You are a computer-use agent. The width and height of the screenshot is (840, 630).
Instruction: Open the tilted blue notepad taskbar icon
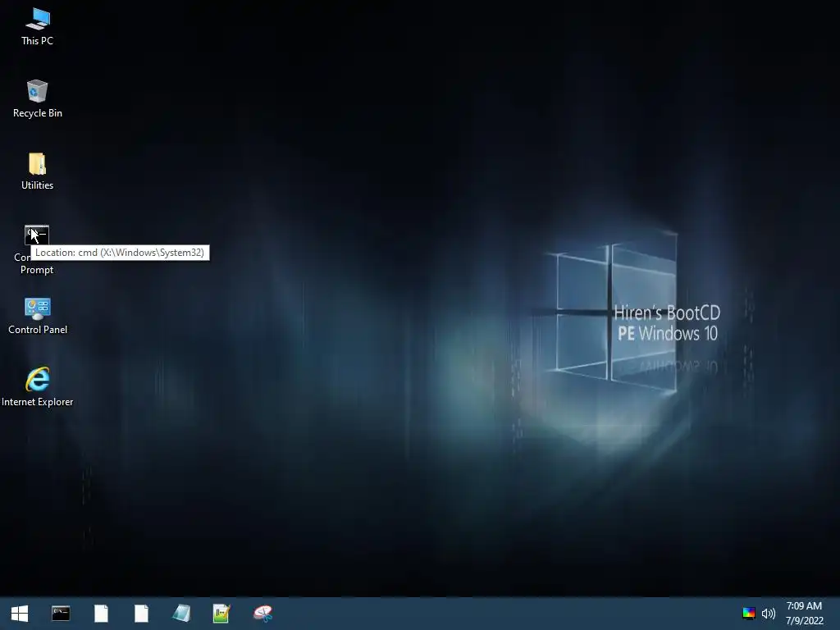(181, 614)
